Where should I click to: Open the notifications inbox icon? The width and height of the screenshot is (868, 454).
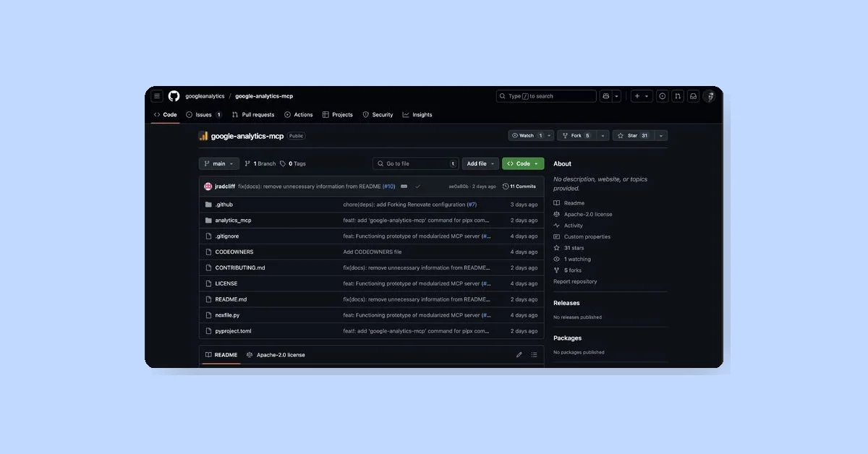693,96
